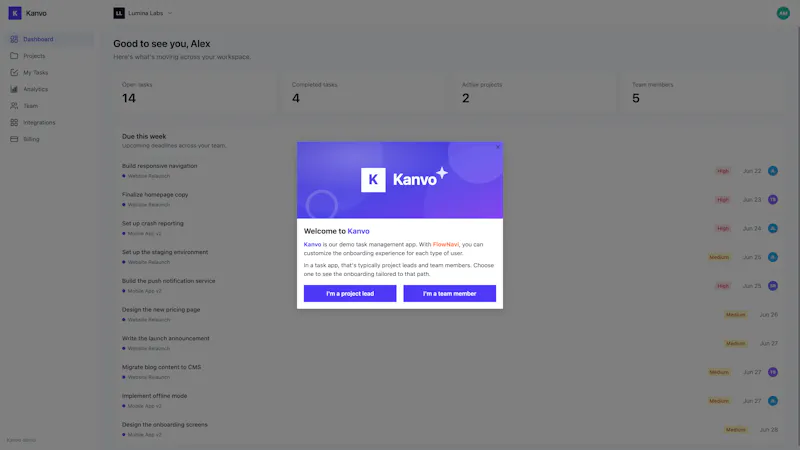800x450 pixels.
Task: Click Mobile App v2 tag under crash reporting
Action: (144, 234)
